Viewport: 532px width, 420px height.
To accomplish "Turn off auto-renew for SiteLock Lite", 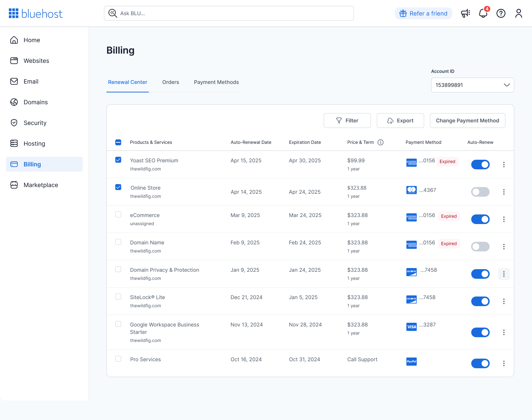I will point(480,301).
